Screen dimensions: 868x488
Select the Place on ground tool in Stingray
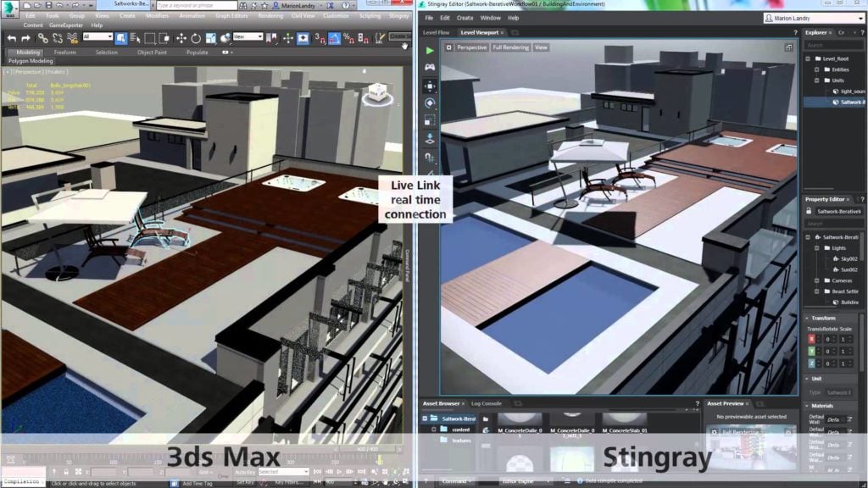coord(430,138)
